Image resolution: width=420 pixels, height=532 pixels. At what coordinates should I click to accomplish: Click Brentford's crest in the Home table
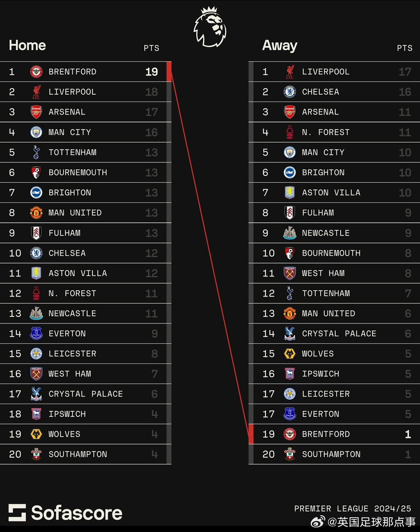pyautogui.click(x=36, y=72)
